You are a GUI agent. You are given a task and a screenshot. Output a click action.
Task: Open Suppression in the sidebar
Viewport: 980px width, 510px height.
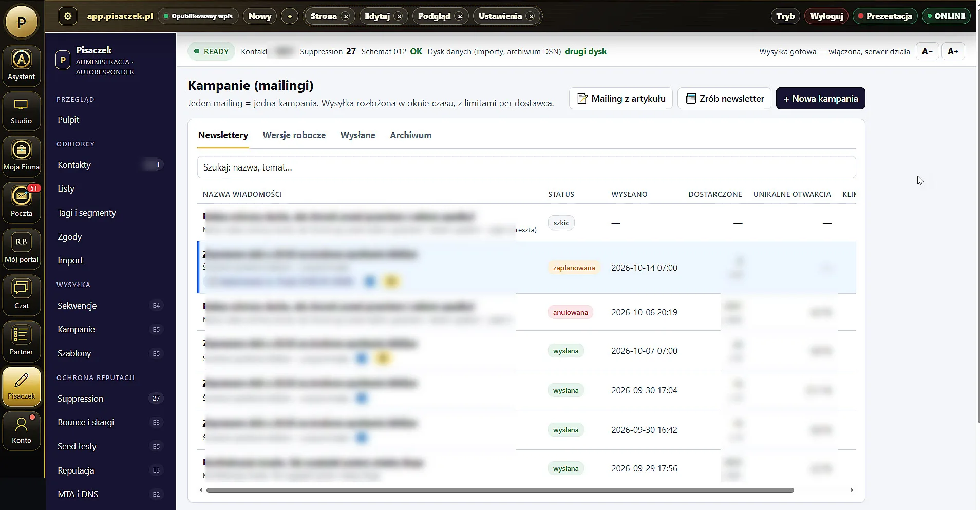(110, 399)
